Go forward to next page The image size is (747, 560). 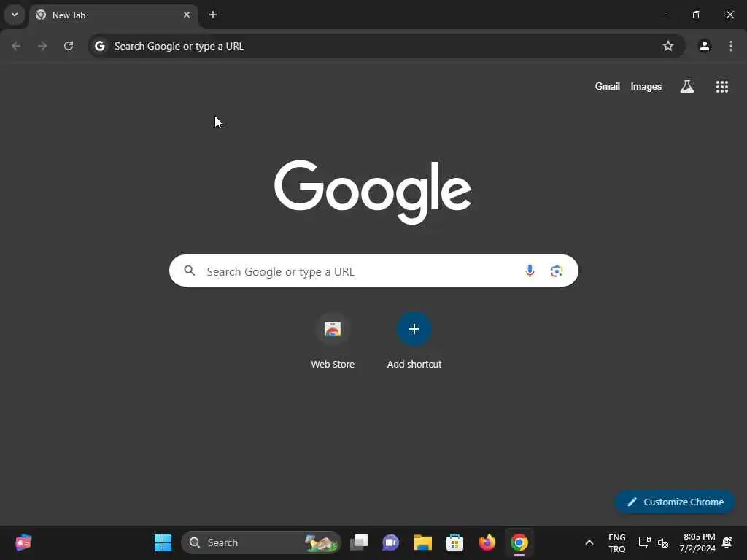coord(42,46)
